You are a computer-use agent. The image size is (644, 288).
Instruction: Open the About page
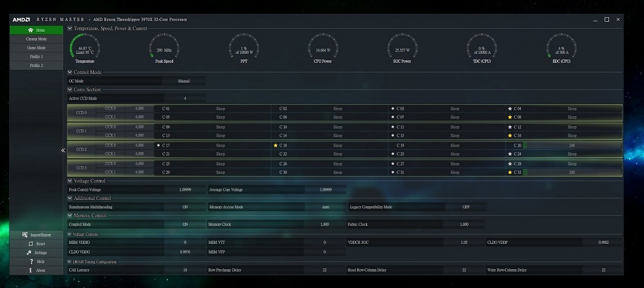[36, 270]
